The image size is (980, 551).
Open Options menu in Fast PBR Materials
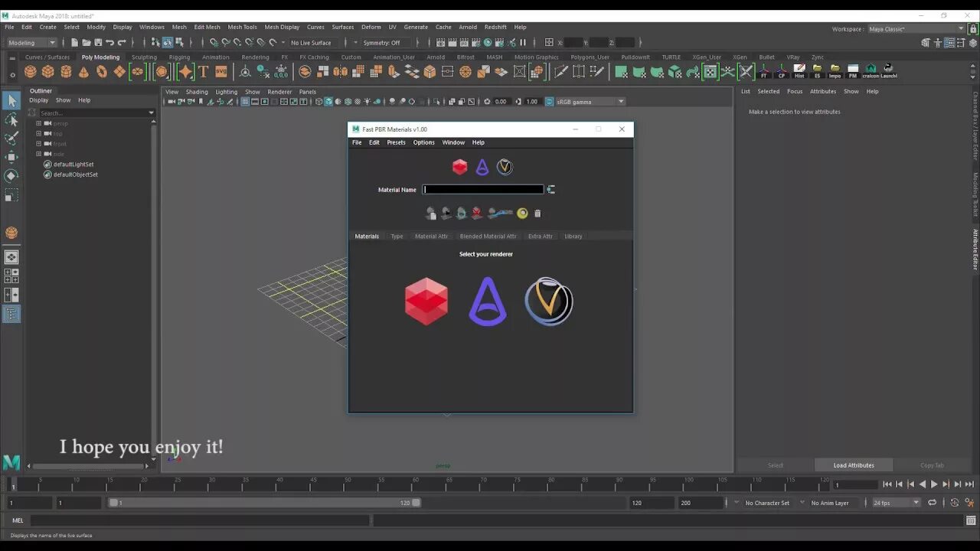[423, 142]
